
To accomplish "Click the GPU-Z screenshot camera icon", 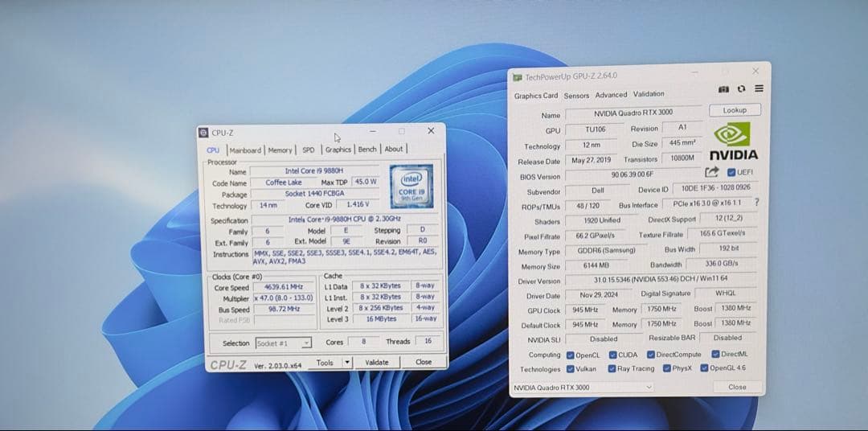I will point(723,89).
